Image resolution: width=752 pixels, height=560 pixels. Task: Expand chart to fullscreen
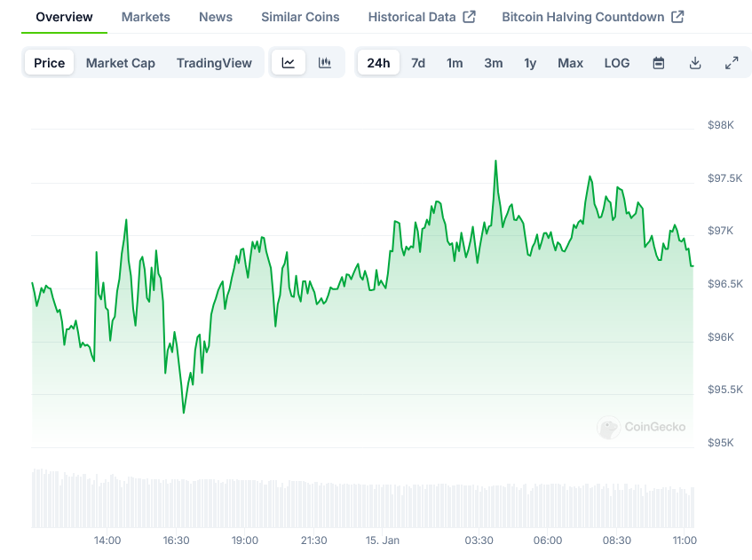(732, 63)
